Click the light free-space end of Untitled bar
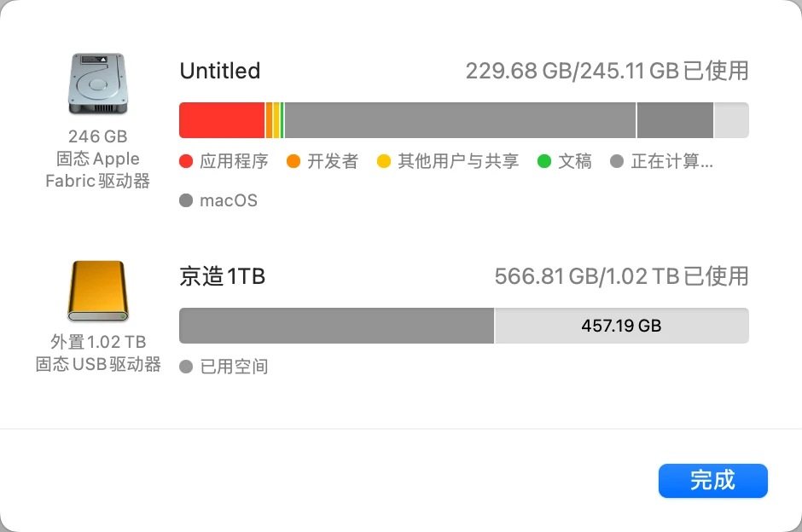Screen dimensions: 802x532 pyautogui.click(x=731, y=120)
